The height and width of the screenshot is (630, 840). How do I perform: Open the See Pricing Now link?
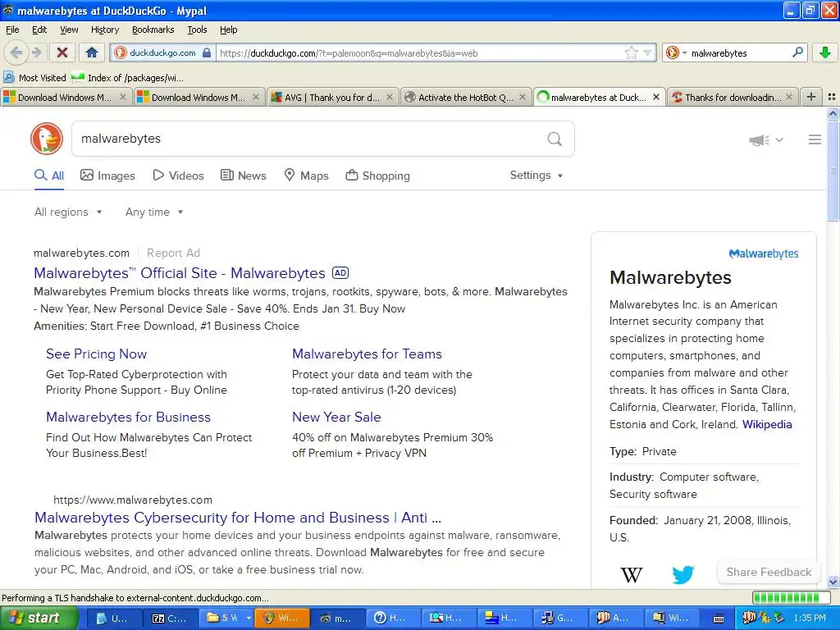(97, 354)
